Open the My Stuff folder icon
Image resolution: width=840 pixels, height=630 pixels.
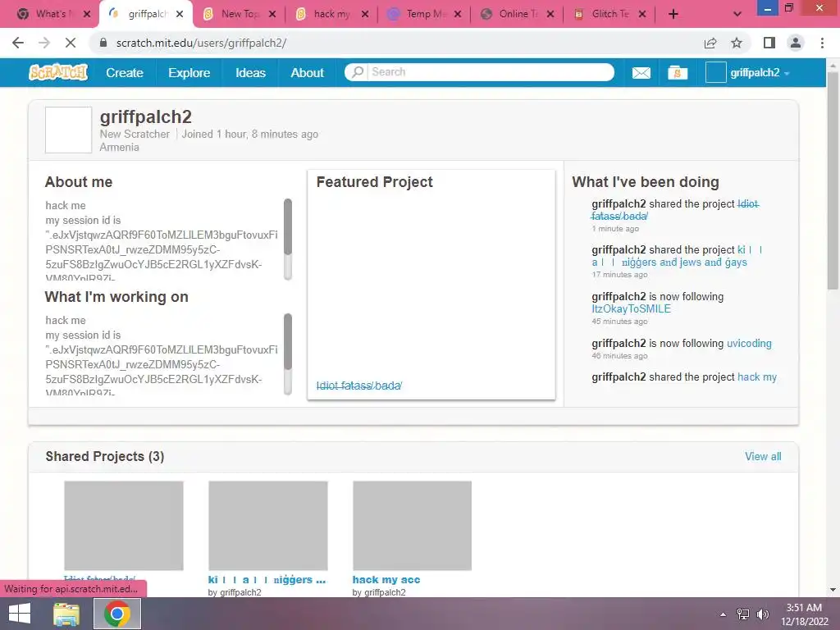678,73
